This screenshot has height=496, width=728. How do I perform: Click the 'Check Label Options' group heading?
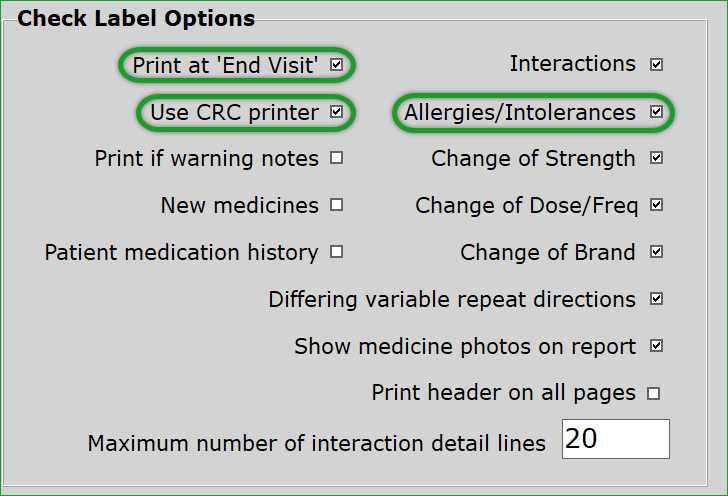tap(136, 18)
